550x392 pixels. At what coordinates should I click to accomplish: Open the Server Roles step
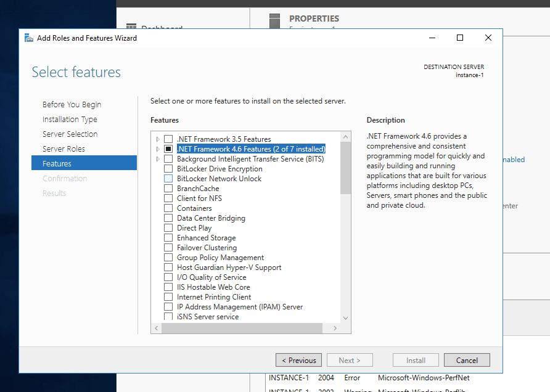click(64, 149)
